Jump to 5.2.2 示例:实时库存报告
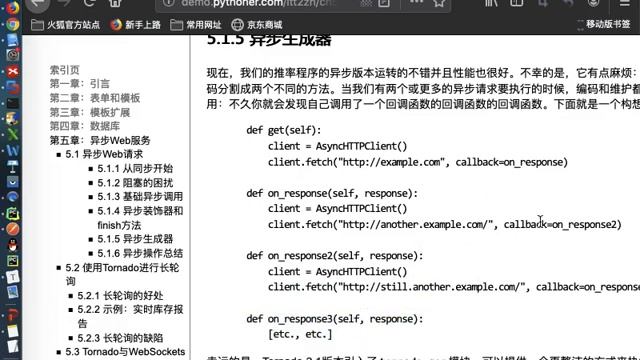 point(130,316)
